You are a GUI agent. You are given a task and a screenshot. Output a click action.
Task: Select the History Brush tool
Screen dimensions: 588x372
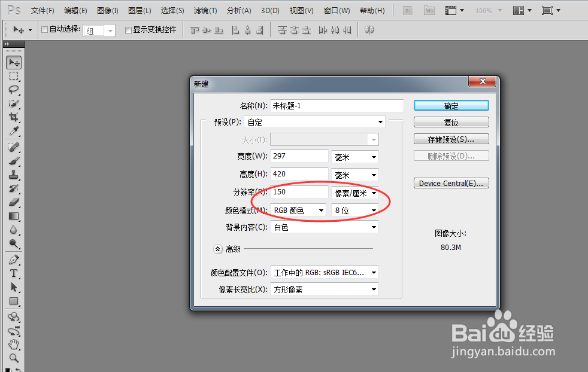pyautogui.click(x=14, y=188)
